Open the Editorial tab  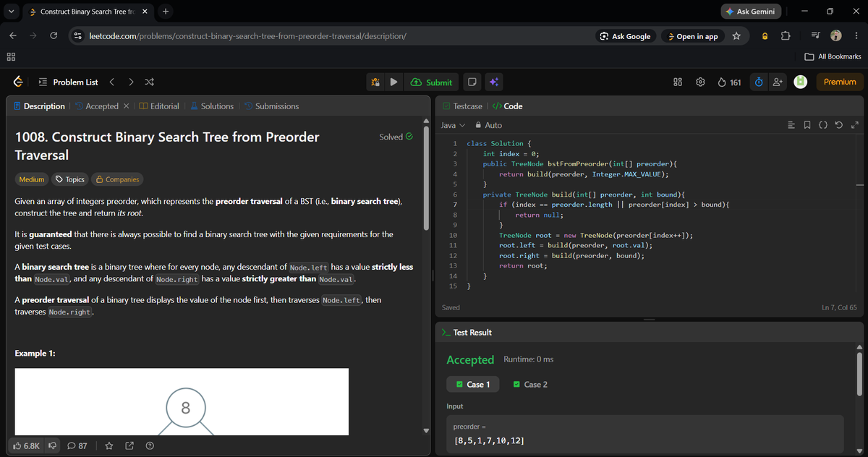coord(158,106)
